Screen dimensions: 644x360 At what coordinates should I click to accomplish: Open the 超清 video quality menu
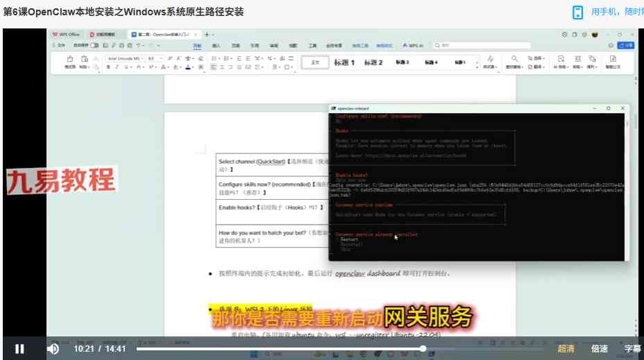coord(566,348)
